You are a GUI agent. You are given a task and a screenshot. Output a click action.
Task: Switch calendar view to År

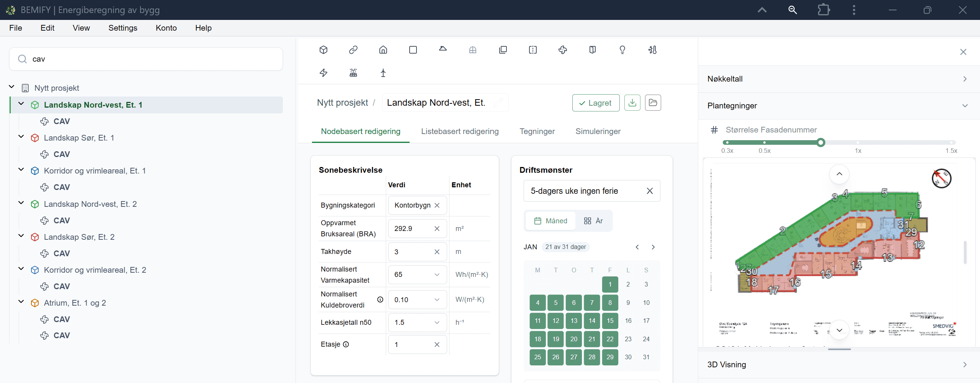click(593, 221)
